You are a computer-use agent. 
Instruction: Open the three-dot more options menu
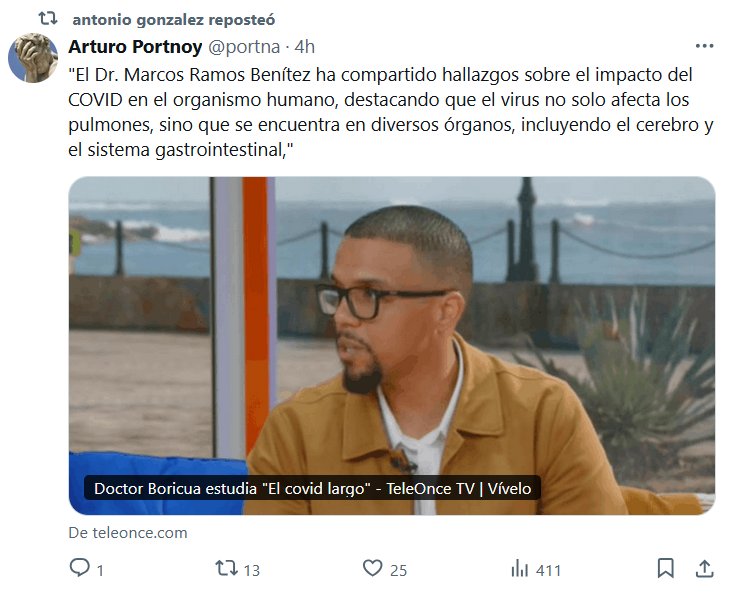coord(704,46)
